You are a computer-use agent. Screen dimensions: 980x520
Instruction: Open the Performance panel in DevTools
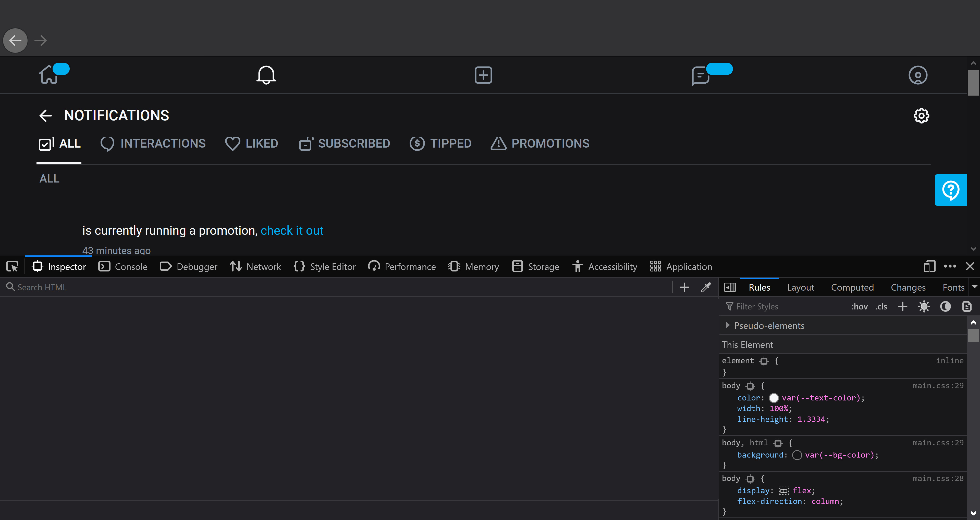click(402, 266)
